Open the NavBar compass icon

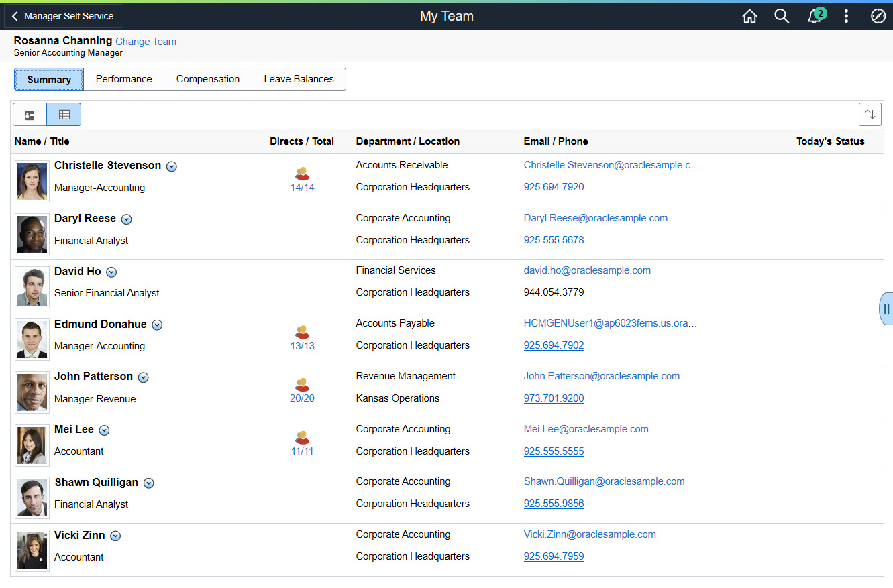tap(878, 17)
